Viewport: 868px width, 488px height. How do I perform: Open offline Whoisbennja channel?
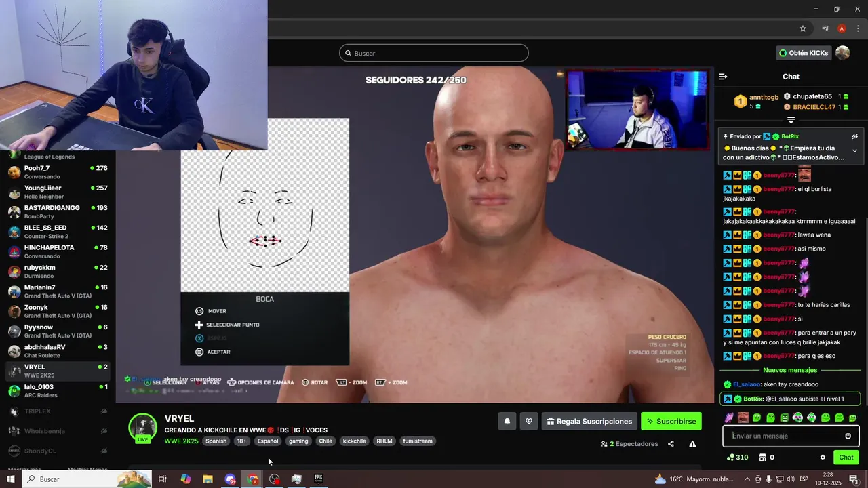click(x=58, y=431)
